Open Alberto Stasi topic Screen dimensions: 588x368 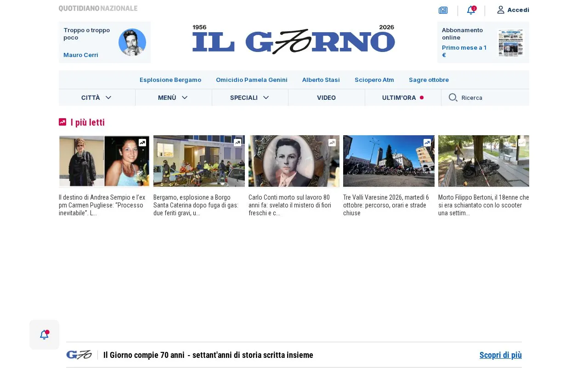pos(321,80)
